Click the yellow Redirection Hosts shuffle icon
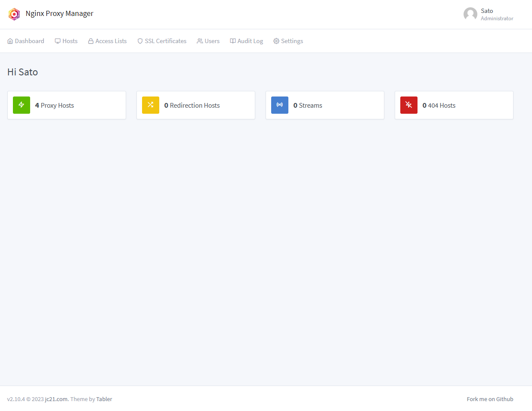Image resolution: width=532 pixels, height=411 pixels. 151,105
